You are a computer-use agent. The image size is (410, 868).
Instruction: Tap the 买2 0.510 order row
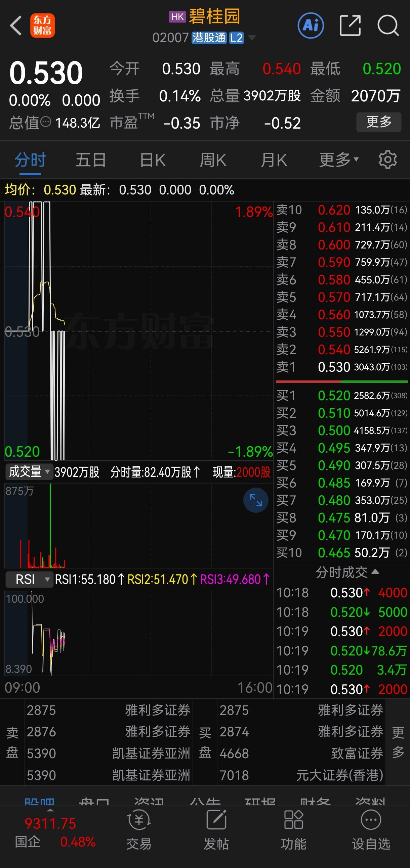click(x=341, y=413)
